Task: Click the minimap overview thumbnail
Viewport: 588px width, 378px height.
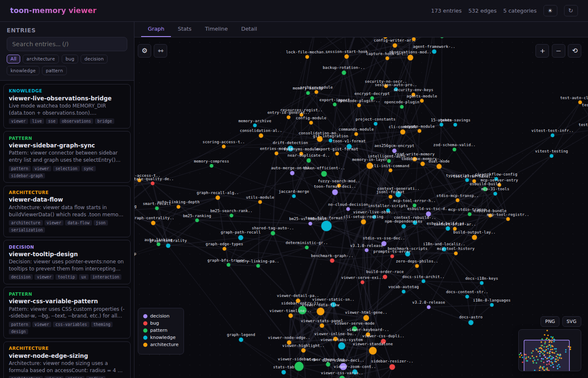Action: click(550, 350)
